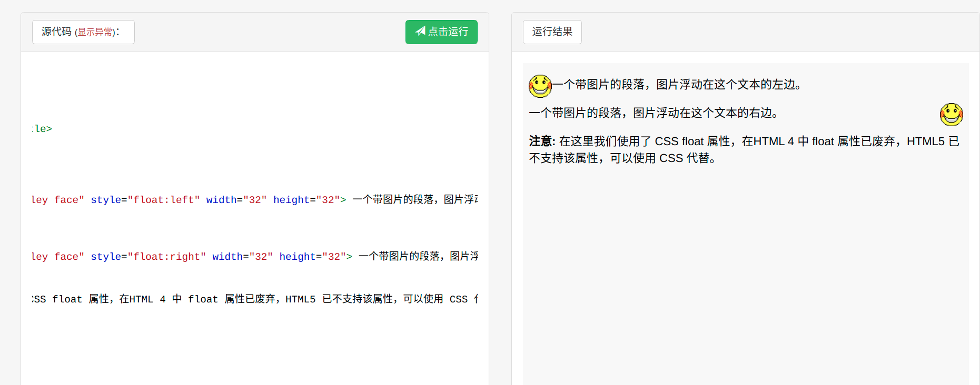The width and height of the screenshot is (980, 385).
Task: Click the 运行结果 result label button
Action: (552, 32)
